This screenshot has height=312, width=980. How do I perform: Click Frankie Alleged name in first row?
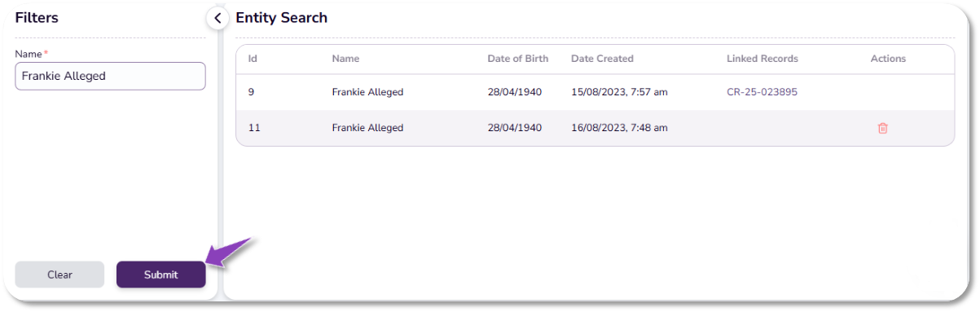point(367,92)
